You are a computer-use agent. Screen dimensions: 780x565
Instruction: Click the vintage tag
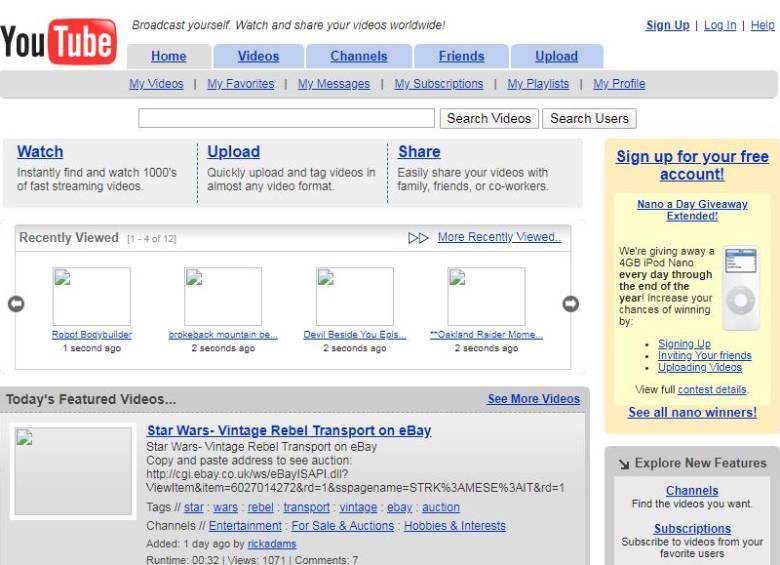click(x=358, y=507)
